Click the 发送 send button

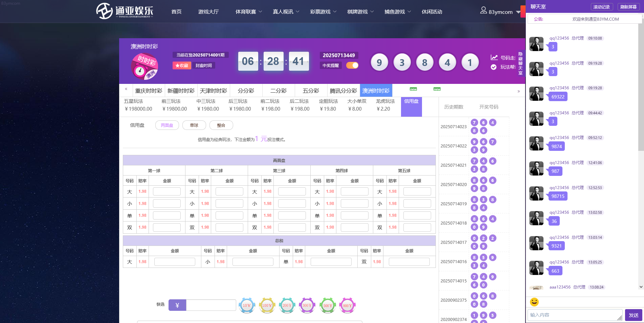[x=634, y=315]
